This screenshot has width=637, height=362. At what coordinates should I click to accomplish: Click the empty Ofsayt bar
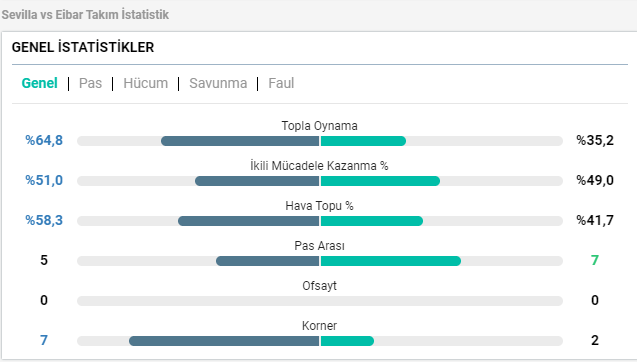pyautogui.click(x=320, y=301)
